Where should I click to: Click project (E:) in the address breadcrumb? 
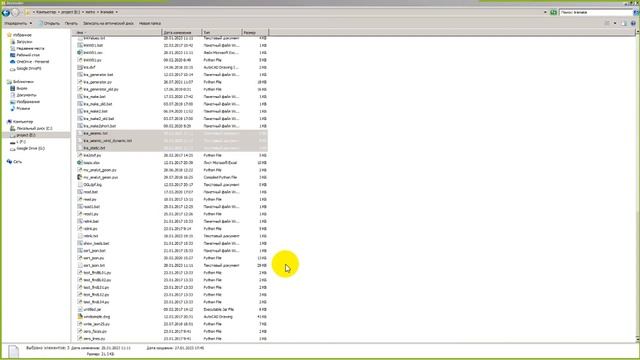pos(71,12)
